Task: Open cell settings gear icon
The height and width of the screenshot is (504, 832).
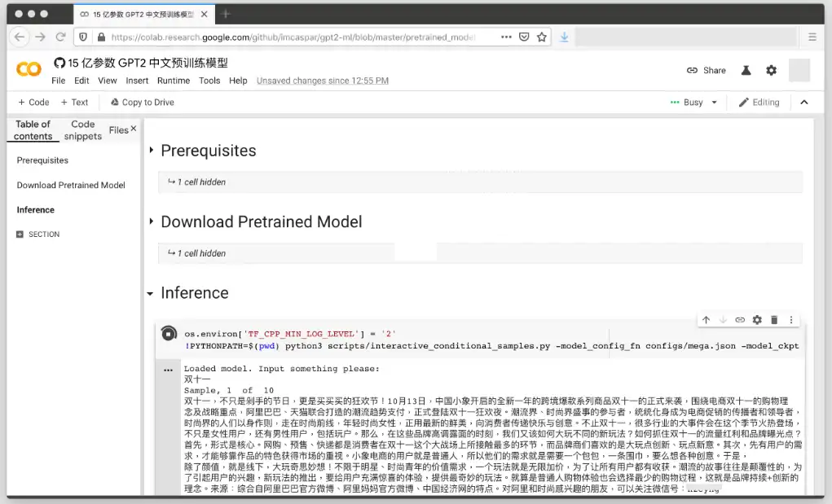Action: click(x=757, y=320)
